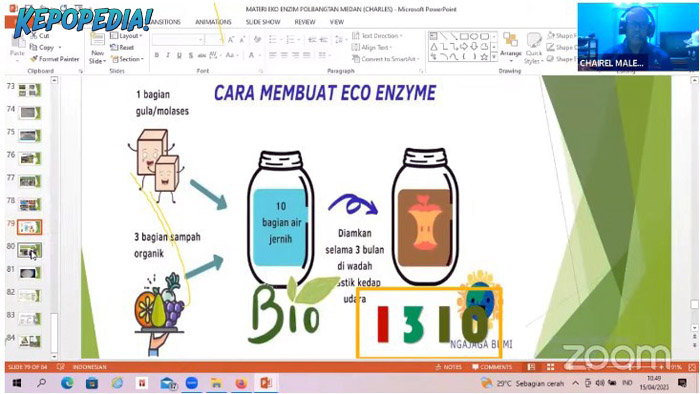Screen dimensions: 700x394
Task: Toggle Bold formatting
Action: point(157,55)
